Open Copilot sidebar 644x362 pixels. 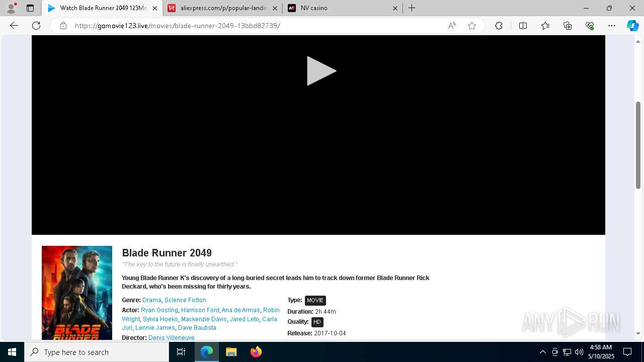[632, 26]
